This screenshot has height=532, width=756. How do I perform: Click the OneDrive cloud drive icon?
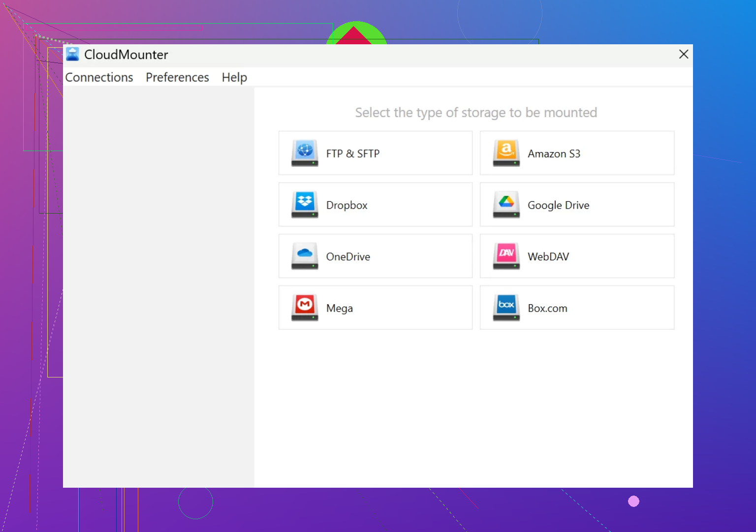305,256
